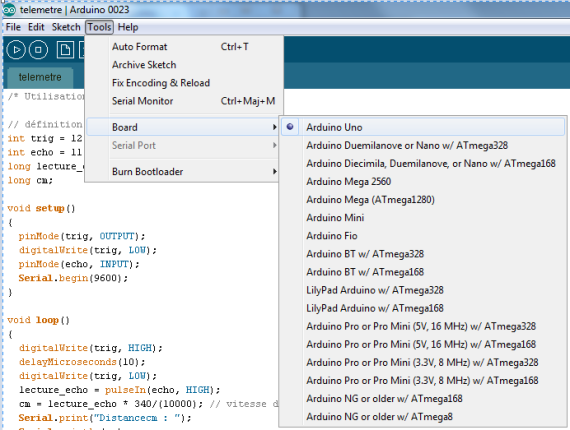This screenshot has height=430, width=570.
Task: Select Fix Encoding & Reload
Action: [184, 83]
